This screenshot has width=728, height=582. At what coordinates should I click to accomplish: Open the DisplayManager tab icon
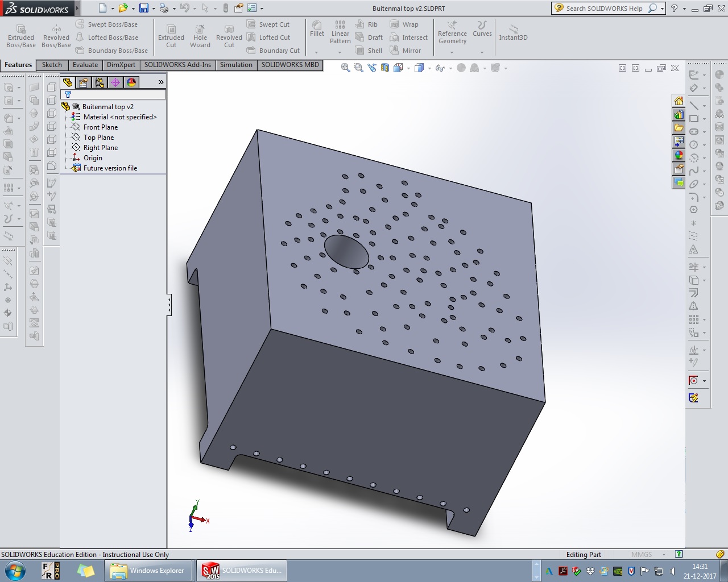click(x=131, y=82)
